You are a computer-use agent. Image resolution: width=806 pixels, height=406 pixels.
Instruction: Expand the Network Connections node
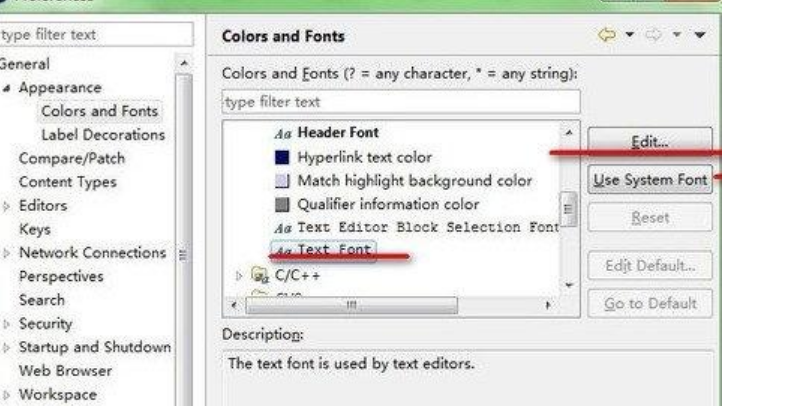tap(8, 253)
